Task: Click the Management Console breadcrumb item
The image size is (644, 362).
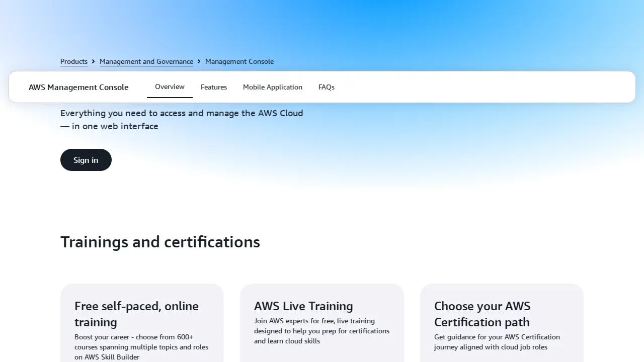Action: tap(239, 61)
